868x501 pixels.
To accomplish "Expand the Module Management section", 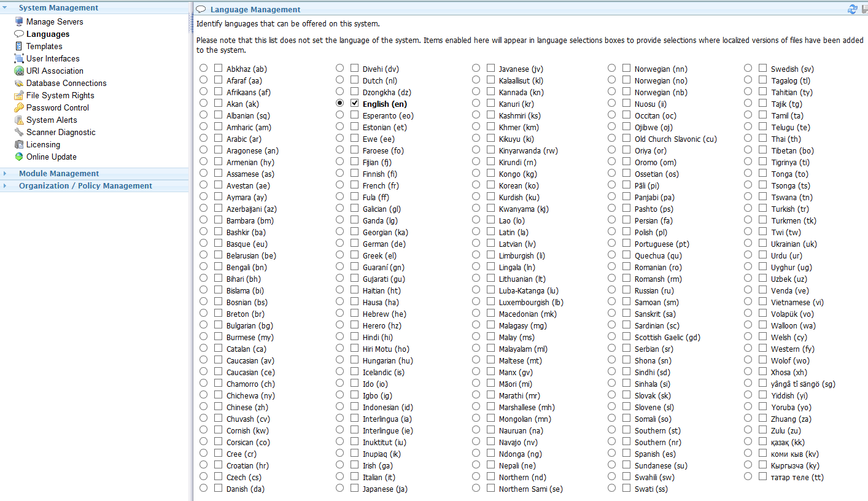I will (x=5, y=174).
